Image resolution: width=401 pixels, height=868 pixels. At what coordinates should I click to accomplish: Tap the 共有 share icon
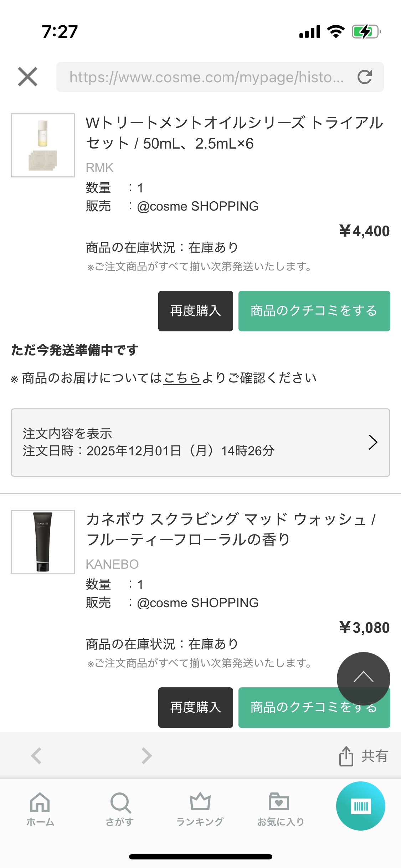346,756
